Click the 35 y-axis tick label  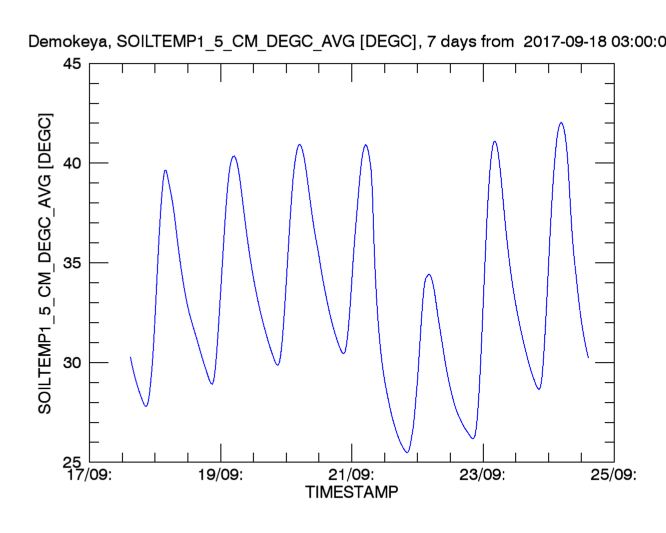tap(72, 263)
